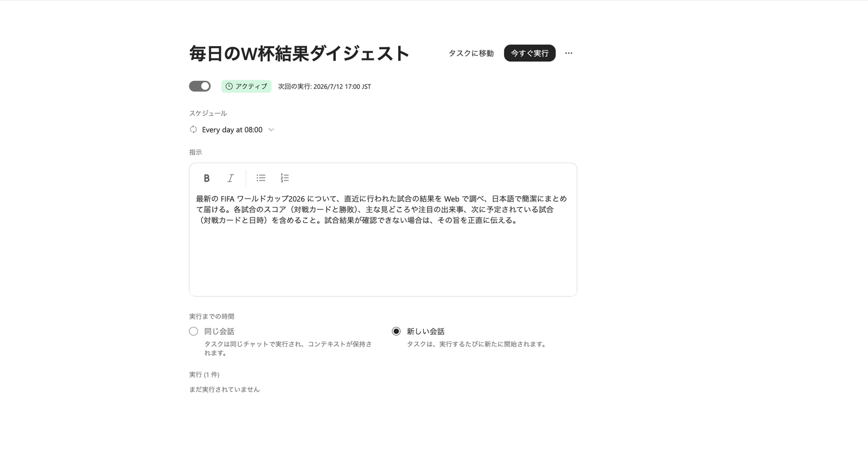The image size is (868, 457).
Task: Click the スケジュール label
Action: [208, 113]
